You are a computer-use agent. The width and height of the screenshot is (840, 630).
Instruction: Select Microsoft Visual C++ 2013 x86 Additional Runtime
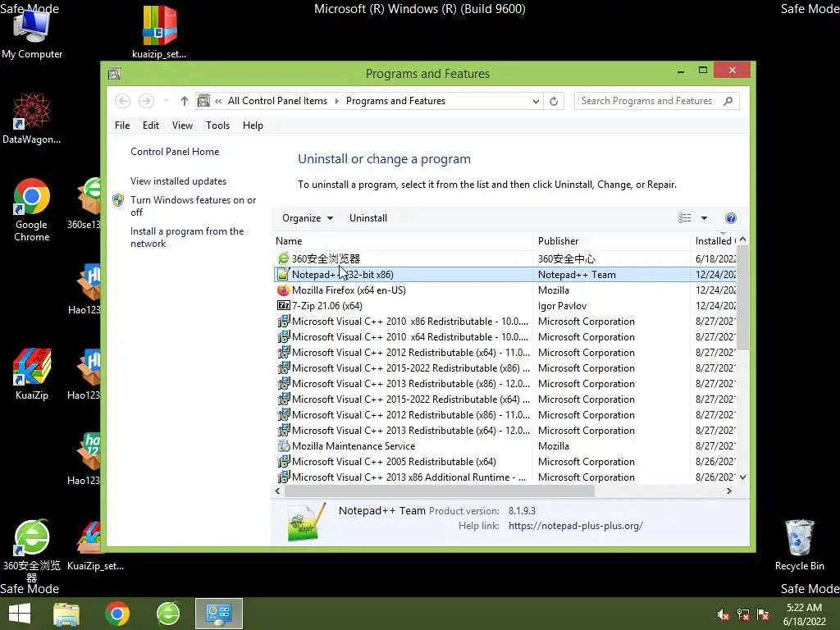click(x=505, y=477)
